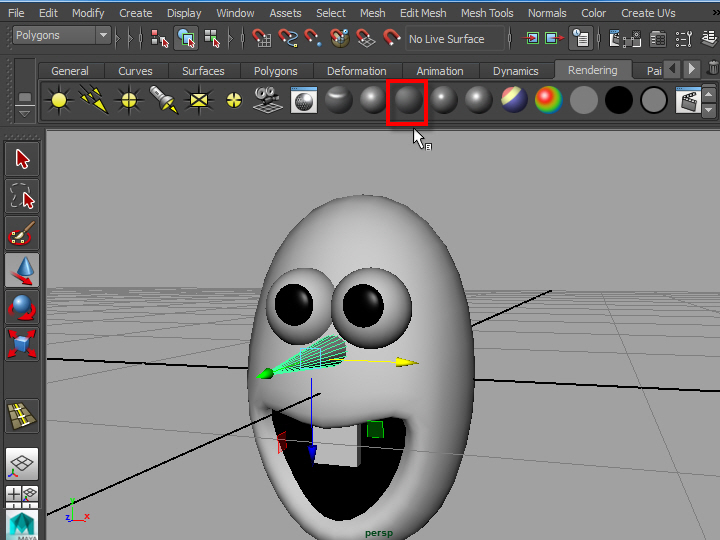Activate the Move tool in toolbox
Viewport: 720px width, 540px height.
(x=22, y=269)
